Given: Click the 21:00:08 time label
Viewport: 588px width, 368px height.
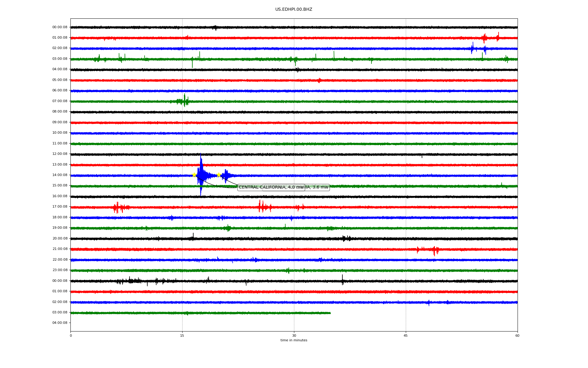Looking at the screenshot, I should (x=60, y=249).
